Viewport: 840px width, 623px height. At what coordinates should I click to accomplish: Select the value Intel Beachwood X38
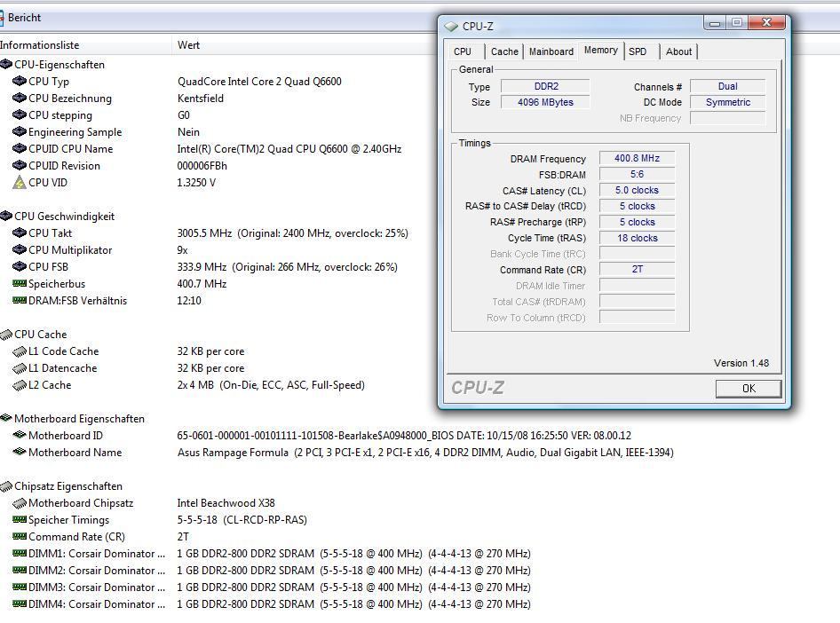[226, 503]
